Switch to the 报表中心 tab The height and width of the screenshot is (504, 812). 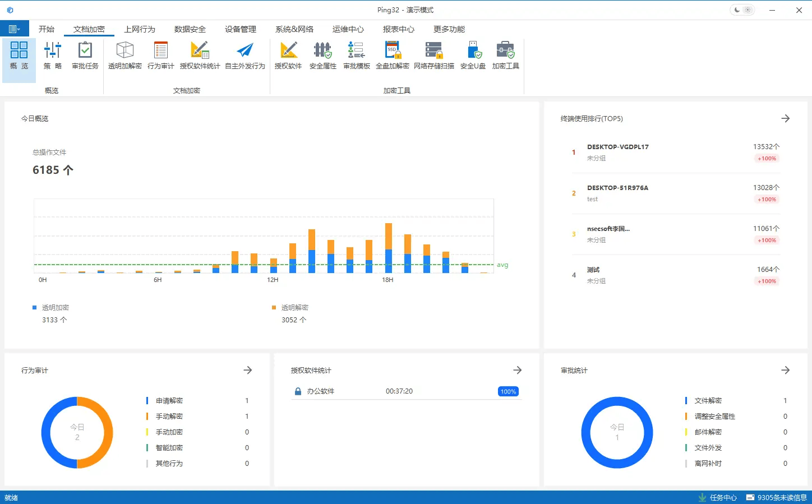[x=398, y=29]
